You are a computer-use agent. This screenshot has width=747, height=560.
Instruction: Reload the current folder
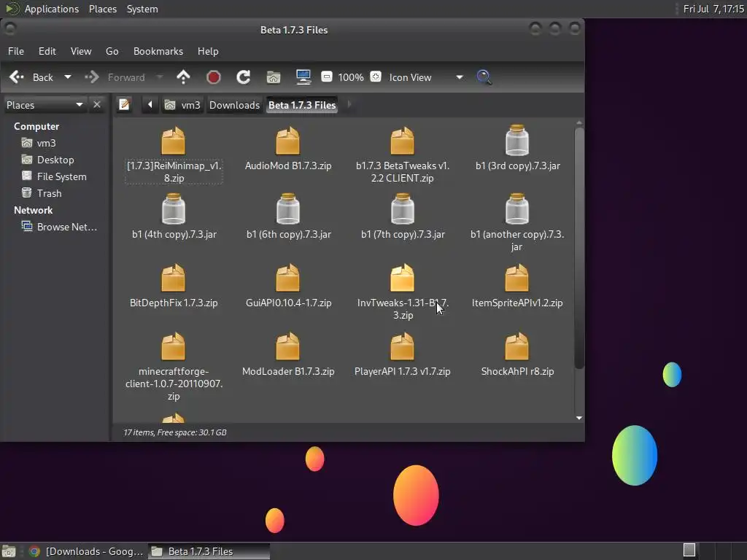244,77
